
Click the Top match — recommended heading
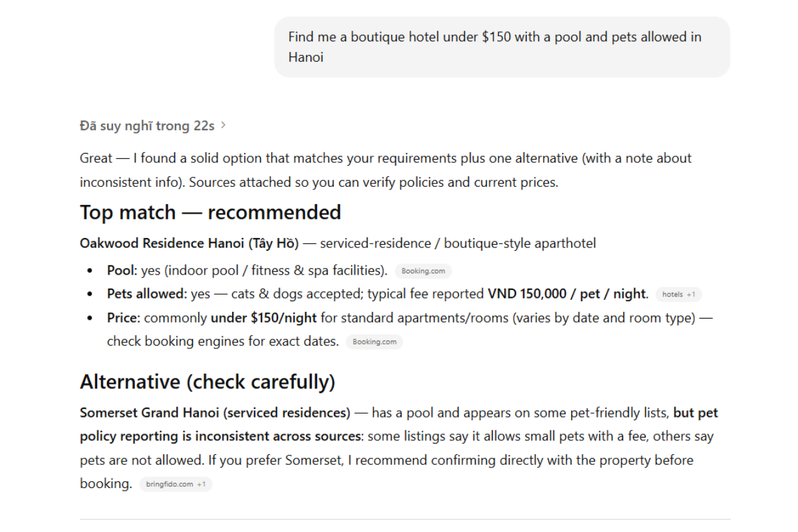coord(210,212)
